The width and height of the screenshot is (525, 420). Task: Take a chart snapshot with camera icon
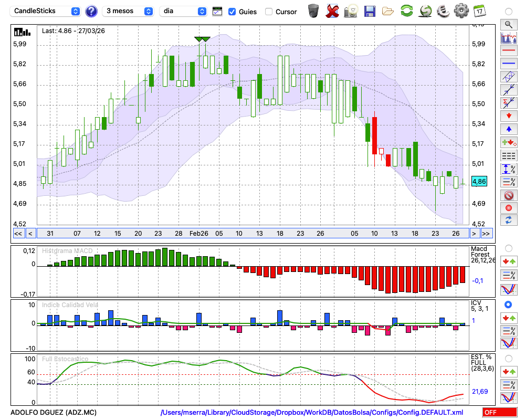[x=351, y=11]
